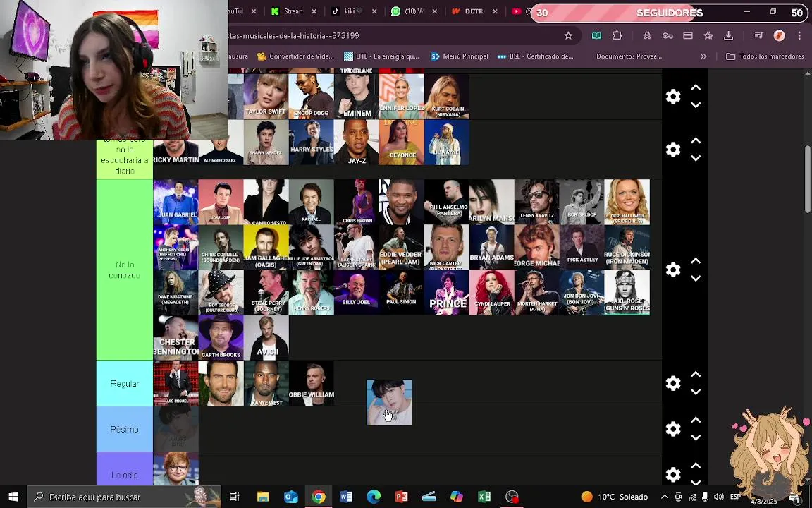This screenshot has height=508, width=812.
Task: Select the Garth Brooks thumbnail
Action: (x=221, y=337)
